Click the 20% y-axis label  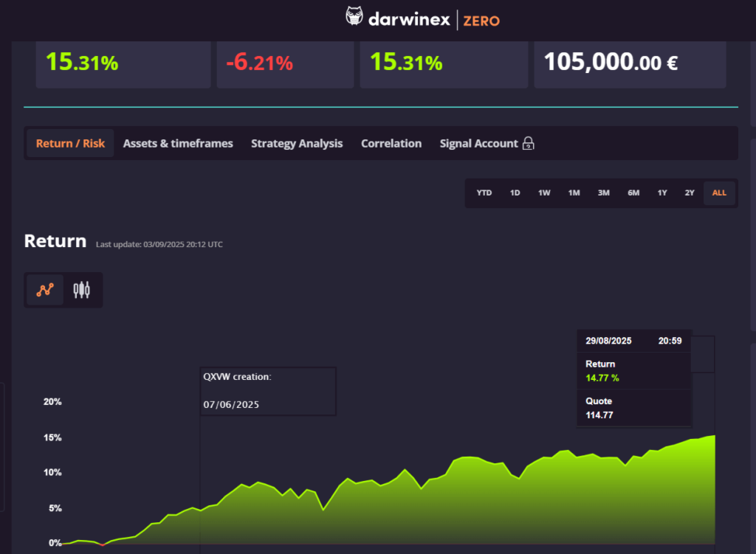52,402
